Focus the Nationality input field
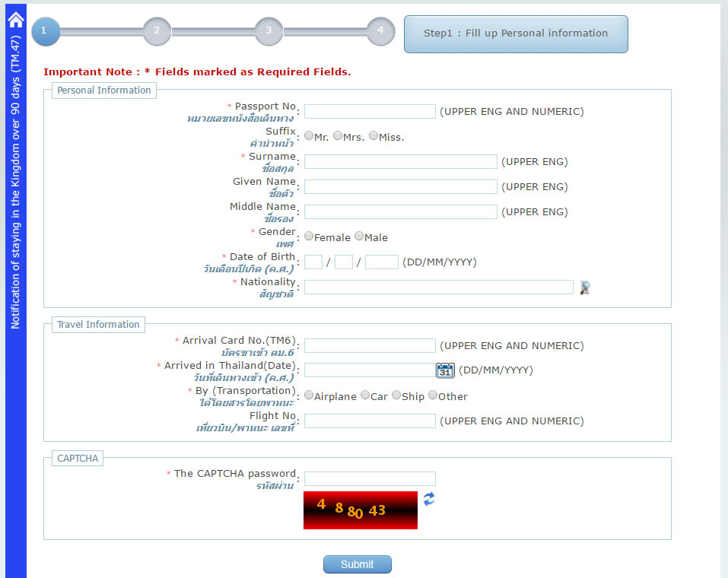The image size is (728, 578). click(439, 287)
